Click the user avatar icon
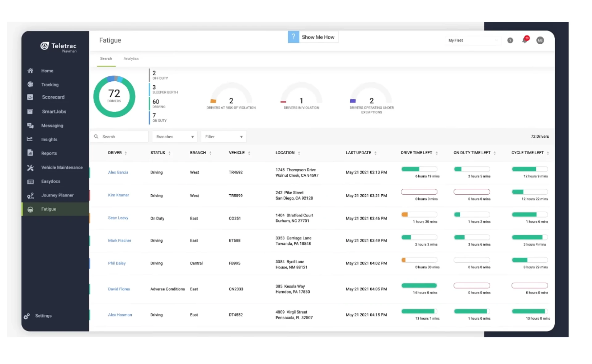Viewport: 592px width, 364px height. pos(540,40)
